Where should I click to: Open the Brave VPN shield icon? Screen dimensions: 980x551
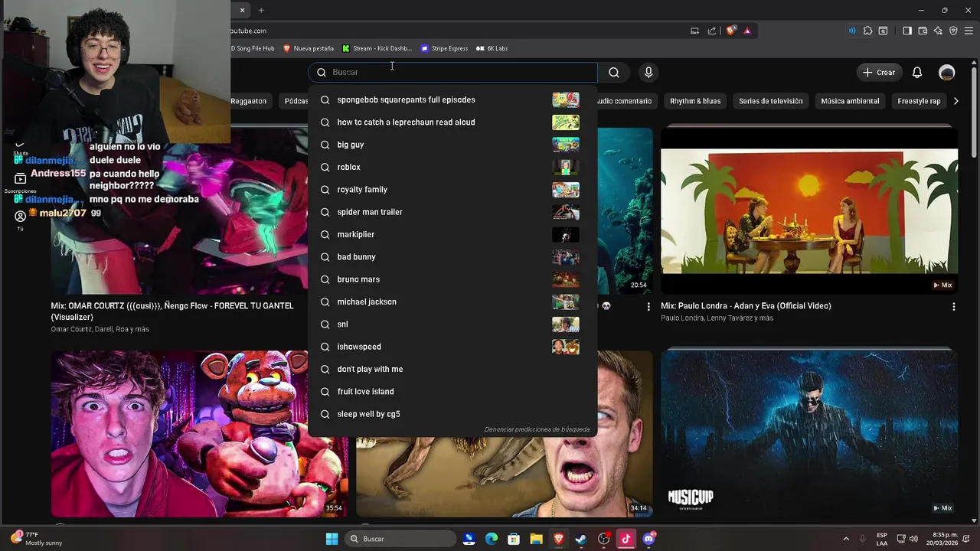[953, 31]
